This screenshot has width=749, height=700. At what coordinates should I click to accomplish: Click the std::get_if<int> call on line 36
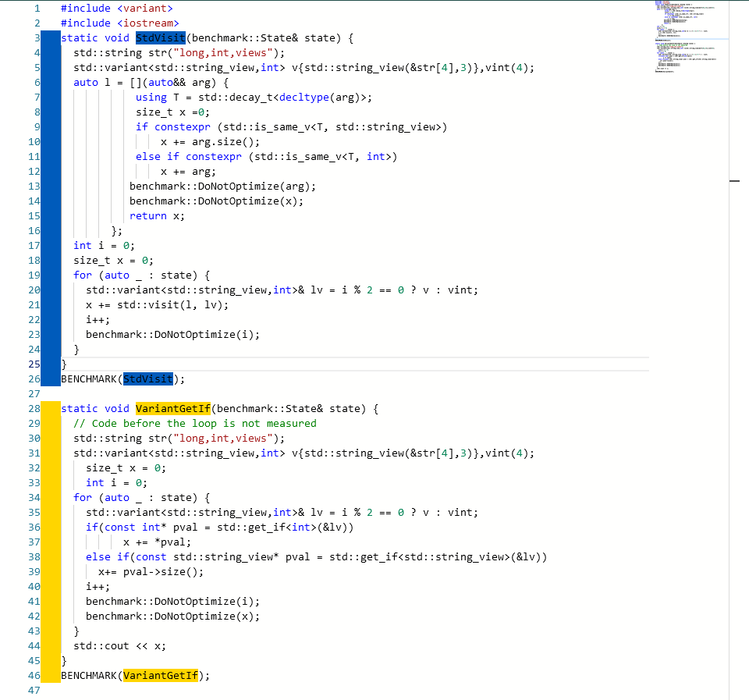click(286, 527)
